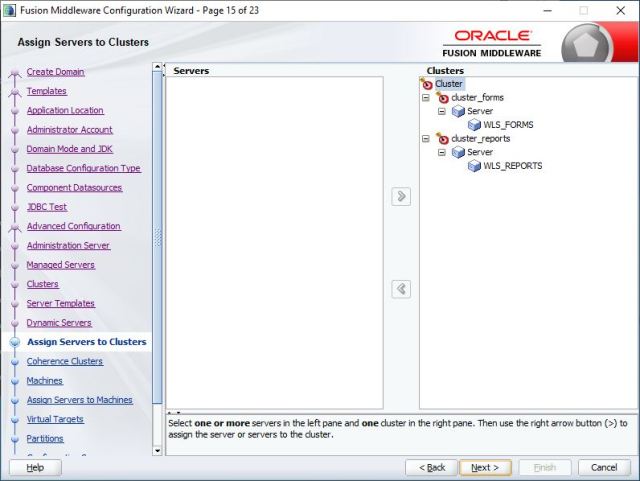Select the cluster_reports cluster label
Screen dimensions: 640x481
[x=480, y=138]
